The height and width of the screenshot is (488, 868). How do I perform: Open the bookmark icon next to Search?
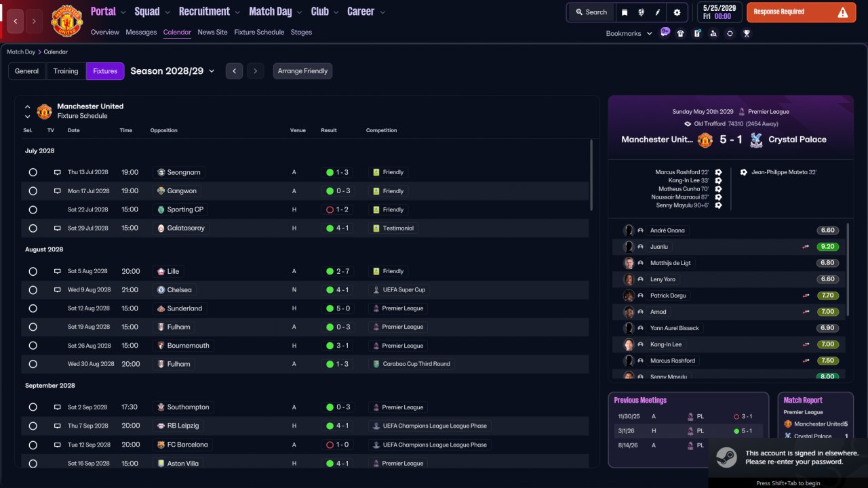click(x=625, y=12)
